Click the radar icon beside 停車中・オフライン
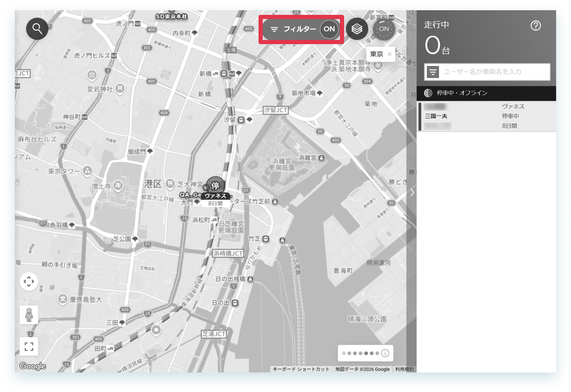This screenshot has width=571, height=392. pyautogui.click(x=428, y=93)
